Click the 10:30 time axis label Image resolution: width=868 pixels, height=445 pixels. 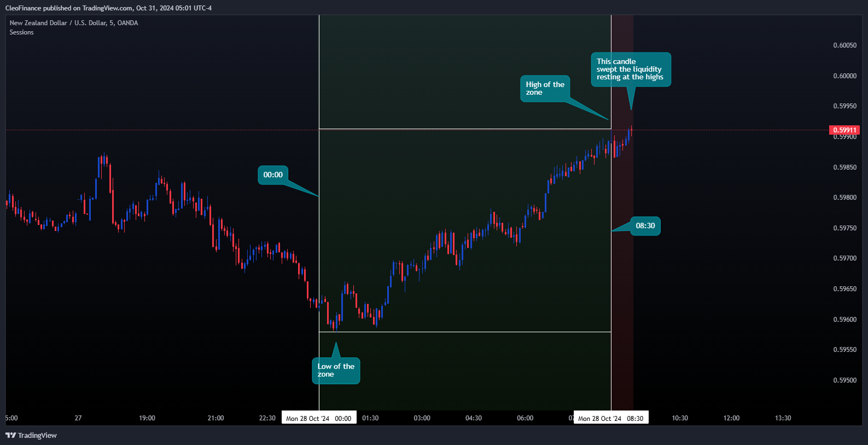click(680, 418)
